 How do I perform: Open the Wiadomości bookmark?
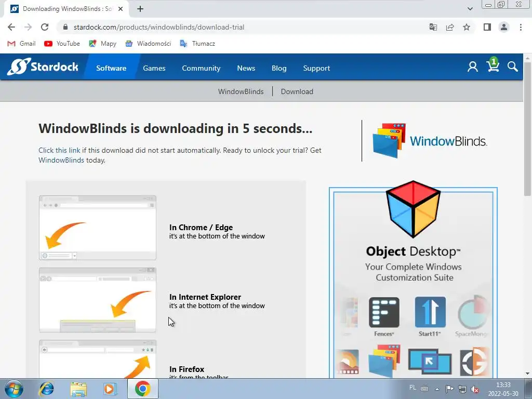point(148,44)
